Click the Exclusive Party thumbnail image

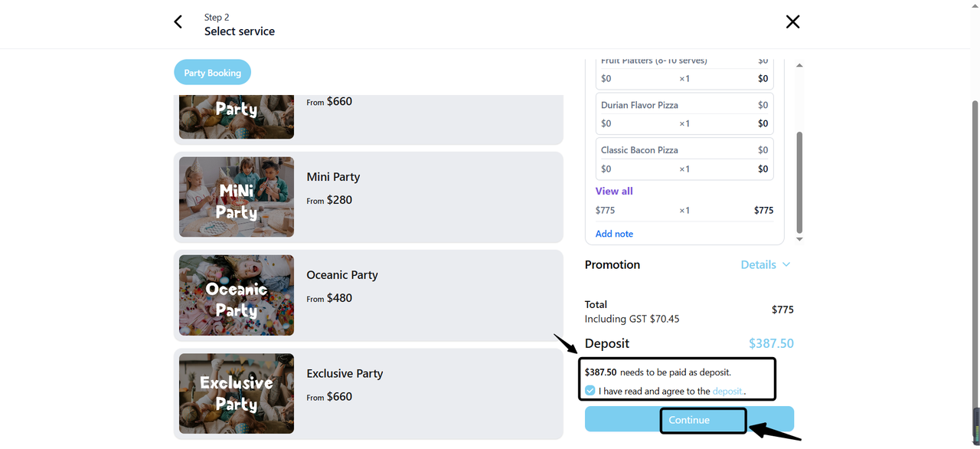pyautogui.click(x=237, y=394)
